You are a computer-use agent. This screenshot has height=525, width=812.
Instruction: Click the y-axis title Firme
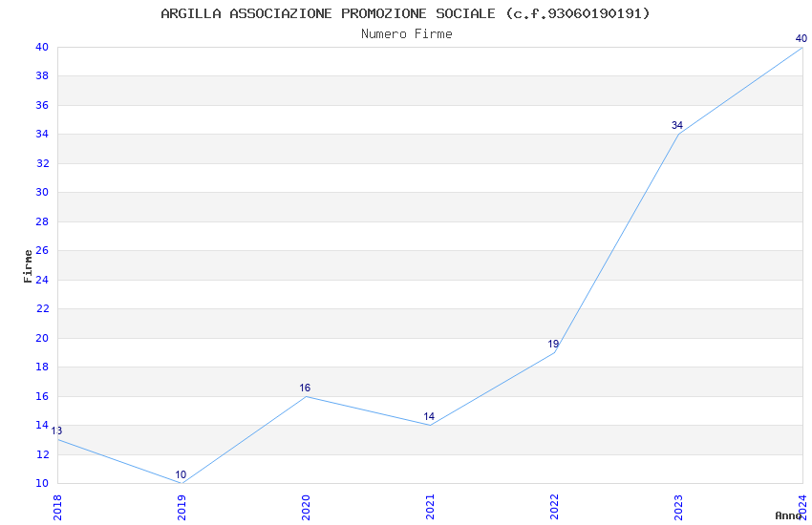(28, 266)
